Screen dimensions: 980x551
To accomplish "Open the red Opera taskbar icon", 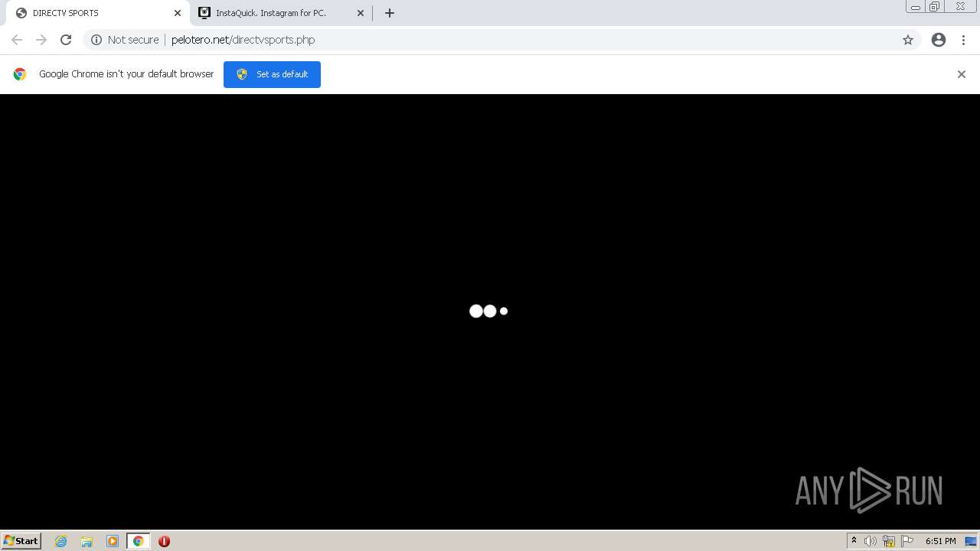I will [x=164, y=541].
